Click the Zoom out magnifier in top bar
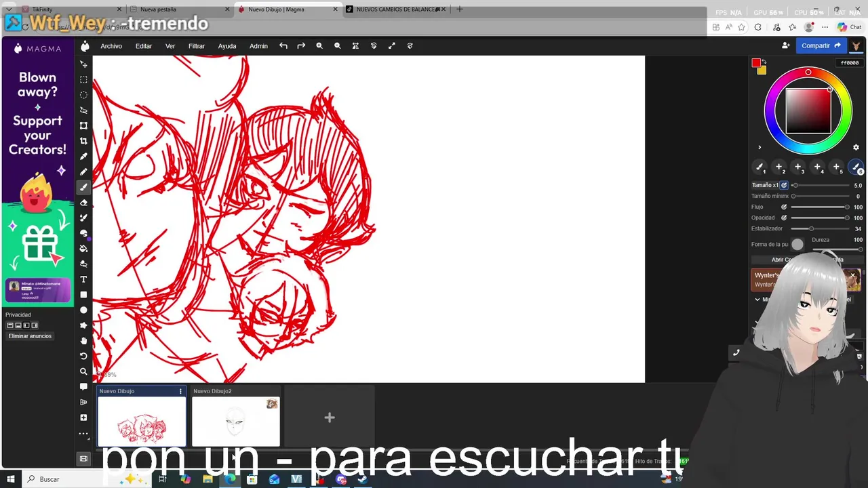868x488 pixels. [x=338, y=46]
